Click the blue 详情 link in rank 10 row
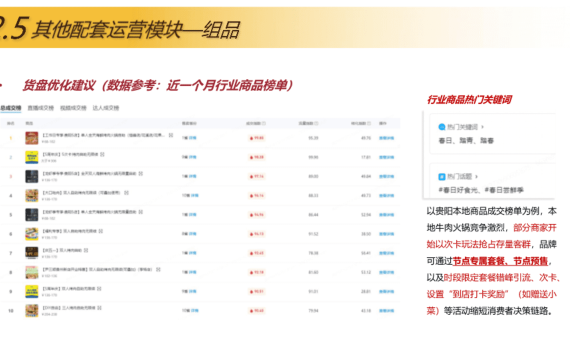Screen dimensions: 570x360 pyautogui.click(x=195, y=311)
